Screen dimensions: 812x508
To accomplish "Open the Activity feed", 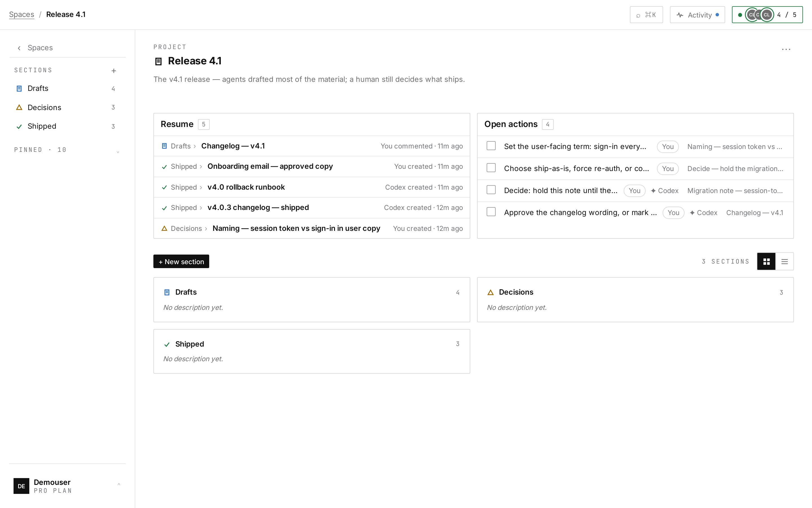I will pyautogui.click(x=697, y=15).
